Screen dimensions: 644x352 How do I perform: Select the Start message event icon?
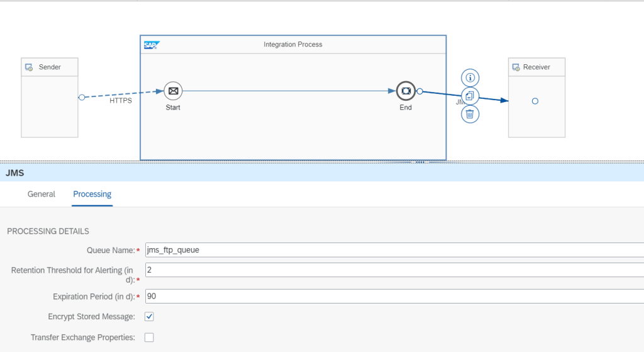tap(173, 91)
